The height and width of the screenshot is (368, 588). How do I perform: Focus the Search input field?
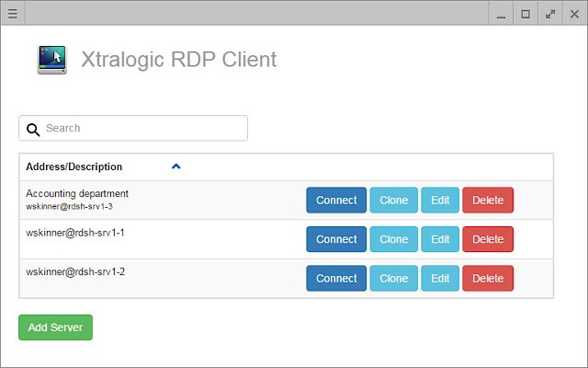pos(133,128)
